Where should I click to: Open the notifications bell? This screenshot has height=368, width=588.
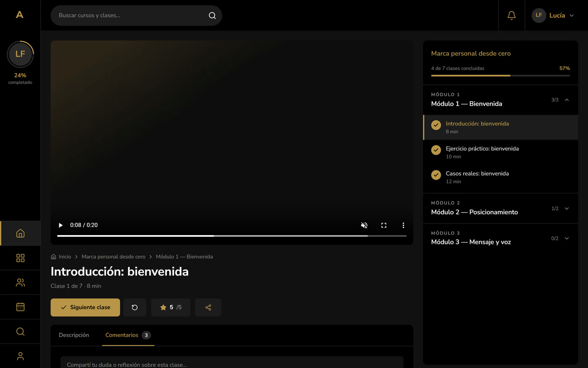(x=512, y=16)
